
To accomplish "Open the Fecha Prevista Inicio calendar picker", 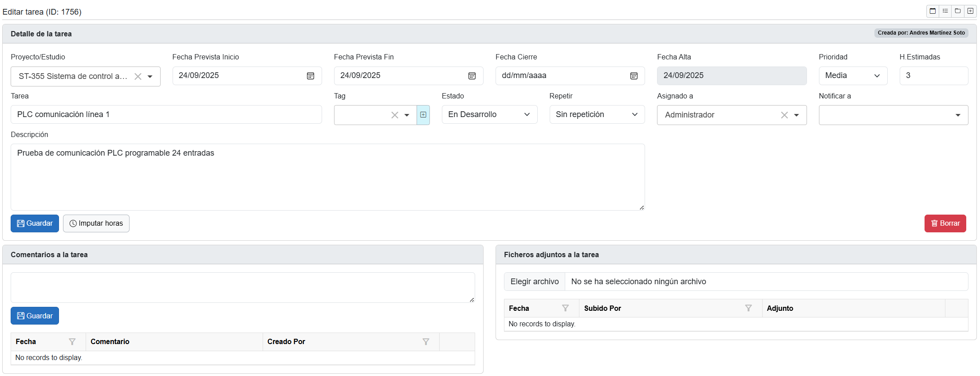I will tap(311, 76).
